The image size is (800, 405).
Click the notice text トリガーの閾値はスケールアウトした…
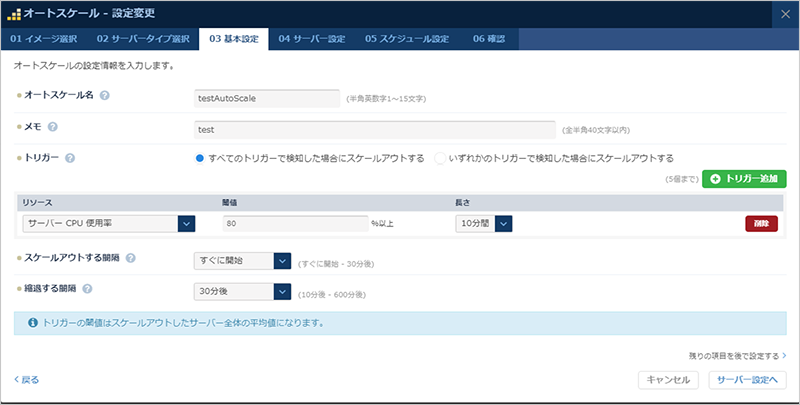(x=183, y=323)
